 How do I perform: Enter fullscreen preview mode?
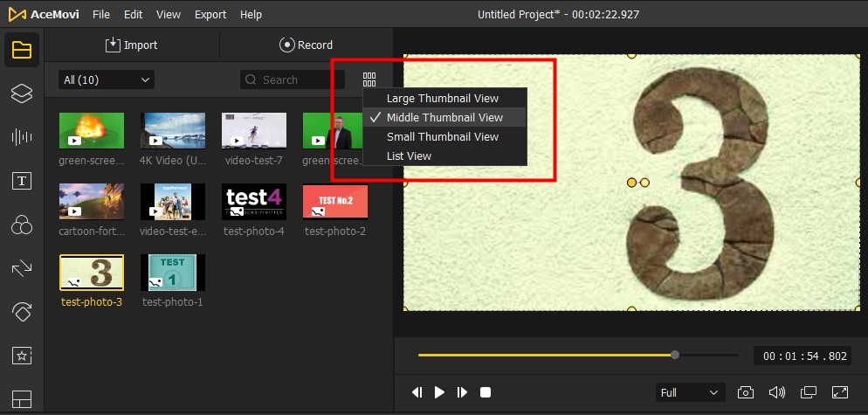pyautogui.click(x=840, y=392)
